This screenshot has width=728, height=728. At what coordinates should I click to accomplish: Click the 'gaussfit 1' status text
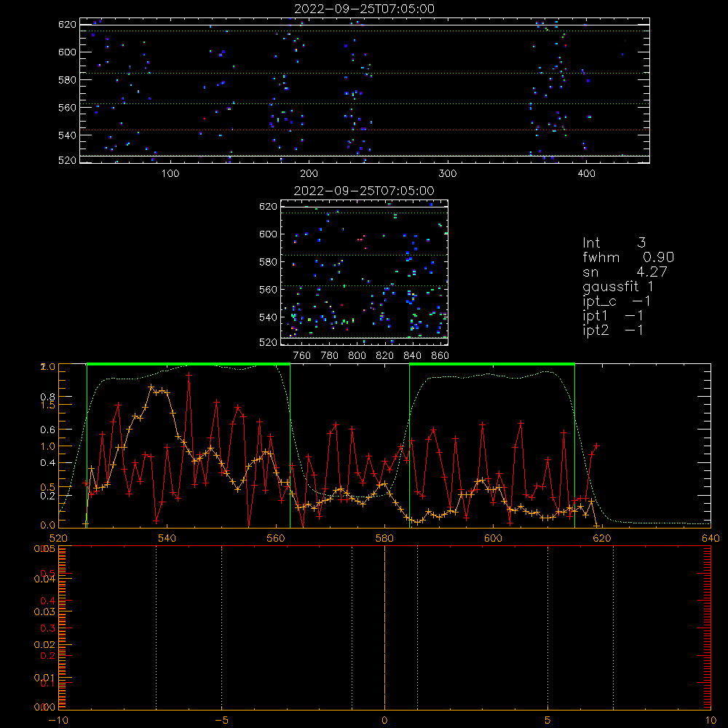[618, 287]
